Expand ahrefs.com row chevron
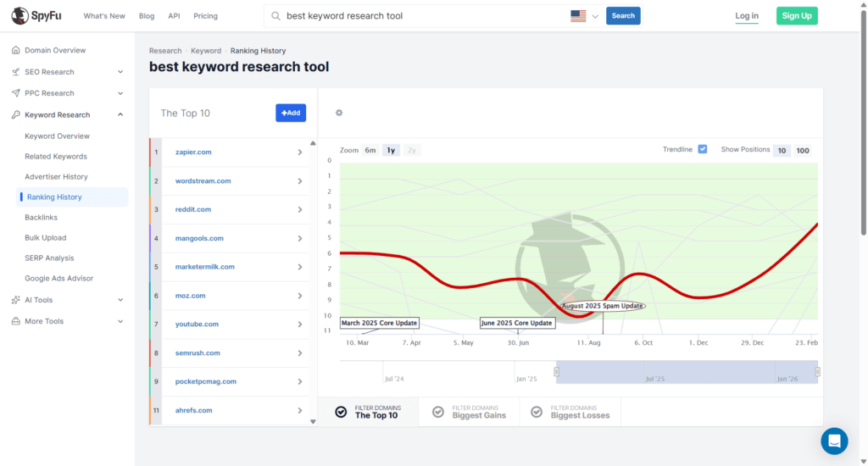 [299, 411]
